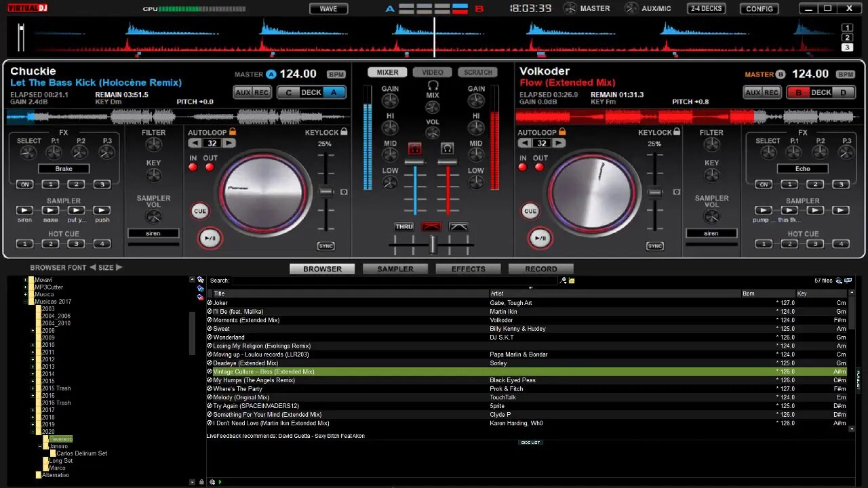Collapse the Musicas 2017 folder
Image resolution: width=868 pixels, height=488 pixels.
pos(26,302)
